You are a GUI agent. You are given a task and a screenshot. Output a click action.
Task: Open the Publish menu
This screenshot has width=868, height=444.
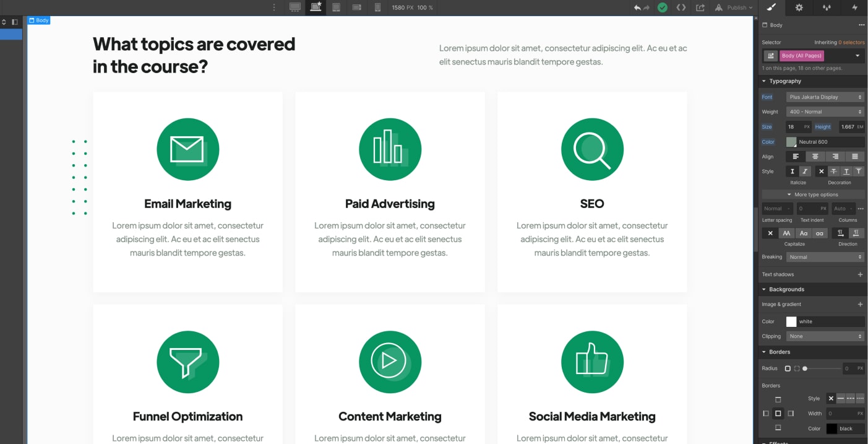pyautogui.click(x=733, y=7)
